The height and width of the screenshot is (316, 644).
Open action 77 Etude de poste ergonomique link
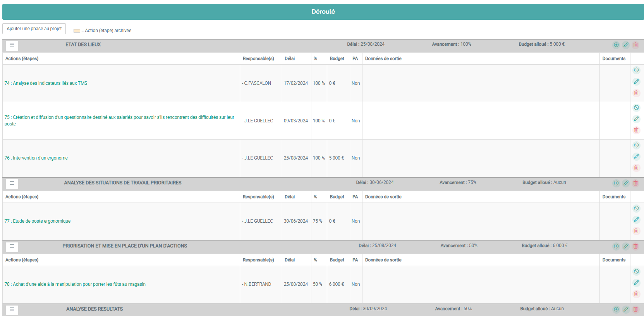click(38, 221)
